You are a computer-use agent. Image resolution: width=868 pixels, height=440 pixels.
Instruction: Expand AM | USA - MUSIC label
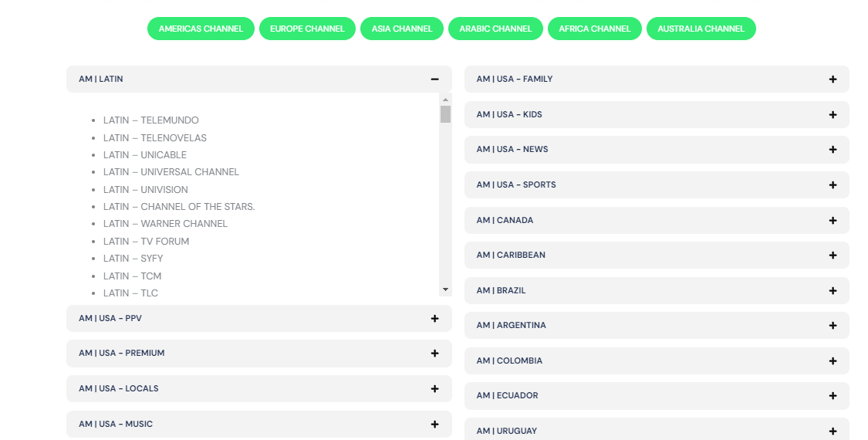(116, 424)
